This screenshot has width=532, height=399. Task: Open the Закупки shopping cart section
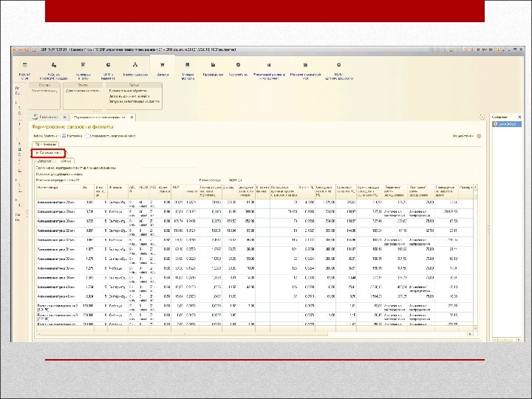tap(163, 66)
